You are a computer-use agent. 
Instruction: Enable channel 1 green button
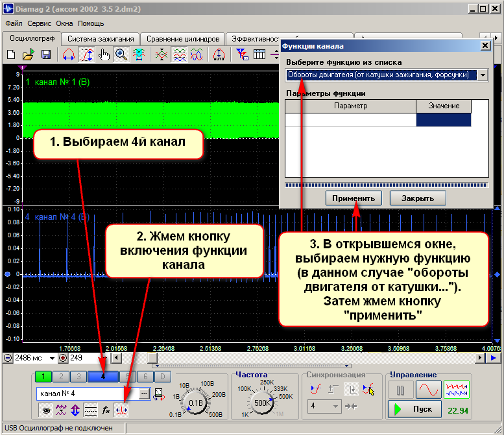coord(43,377)
